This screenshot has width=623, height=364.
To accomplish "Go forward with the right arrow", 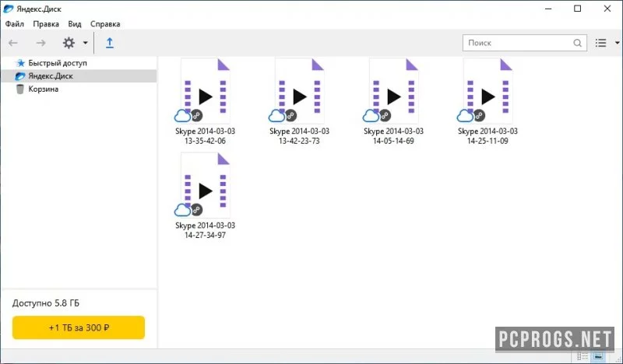I will click(x=40, y=43).
